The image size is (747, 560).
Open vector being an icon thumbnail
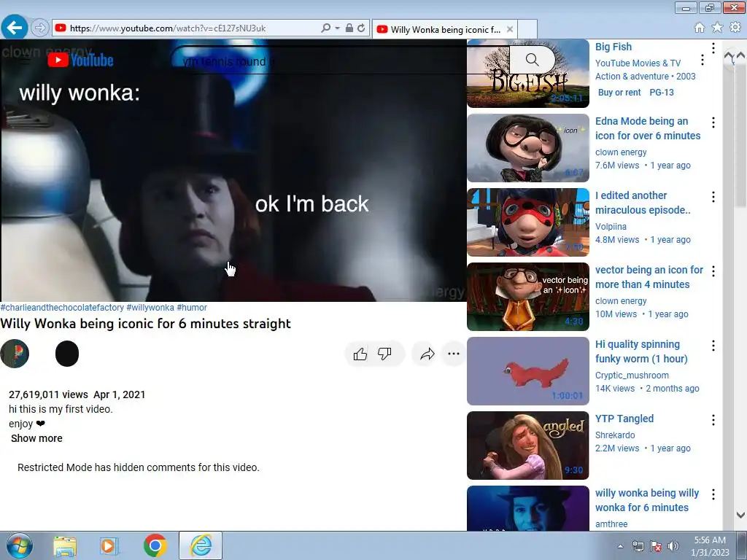coord(528,297)
